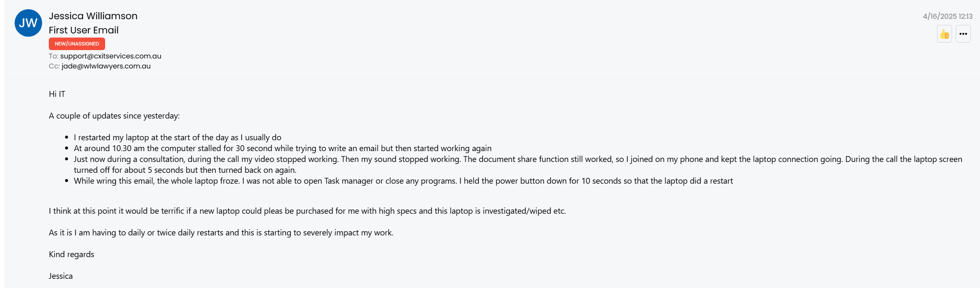The image size is (980, 288).
Task: Select the sender name Jessica Williamson
Action: coord(93,16)
